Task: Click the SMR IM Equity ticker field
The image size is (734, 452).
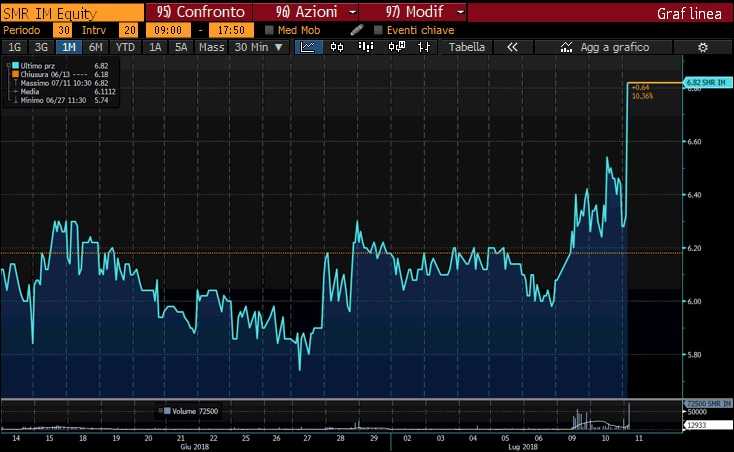Action: point(72,13)
